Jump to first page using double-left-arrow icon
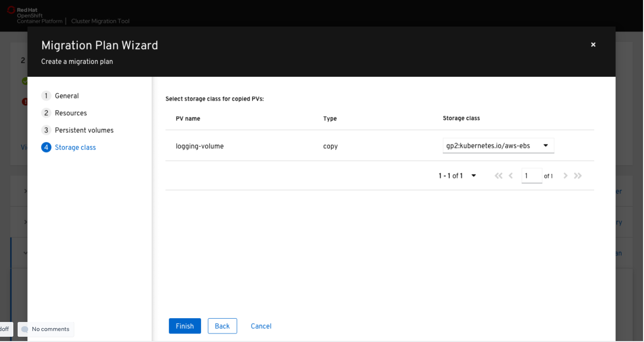644x342 pixels. tap(498, 176)
